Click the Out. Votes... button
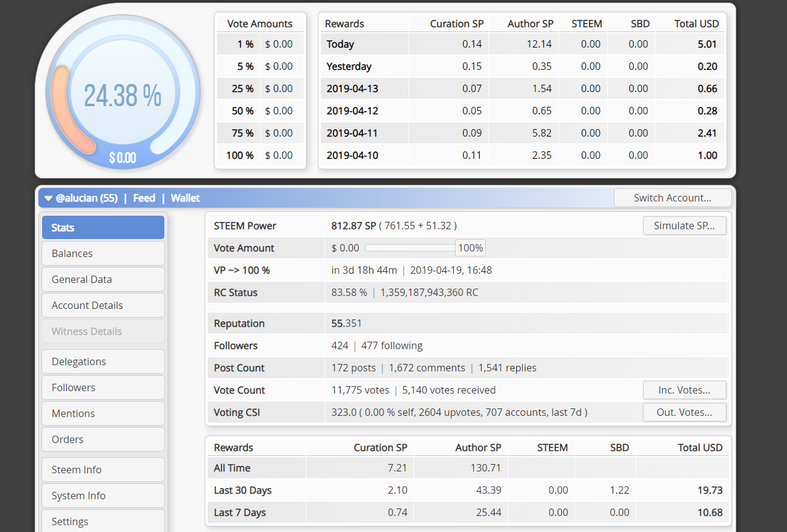This screenshot has width=787, height=532. pos(684,412)
